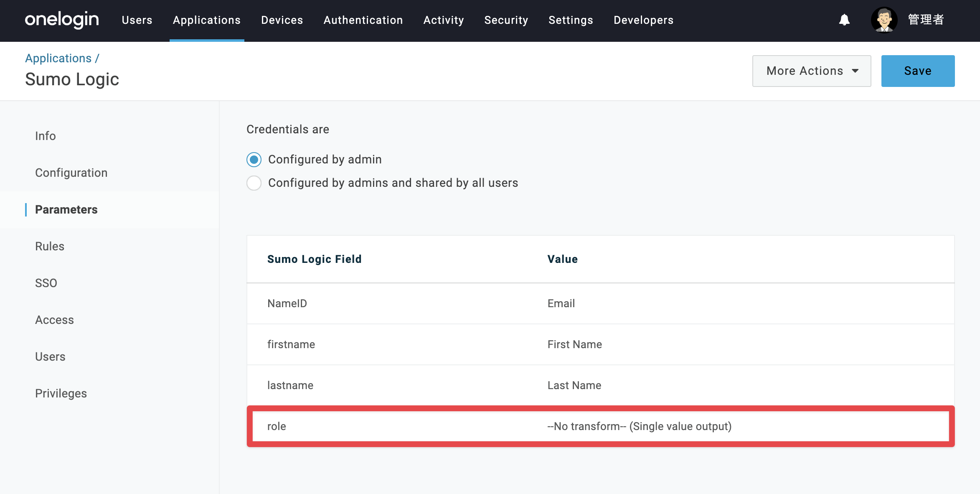This screenshot has height=494, width=980.
Task: Click the Save button
Action: point(918,71)
